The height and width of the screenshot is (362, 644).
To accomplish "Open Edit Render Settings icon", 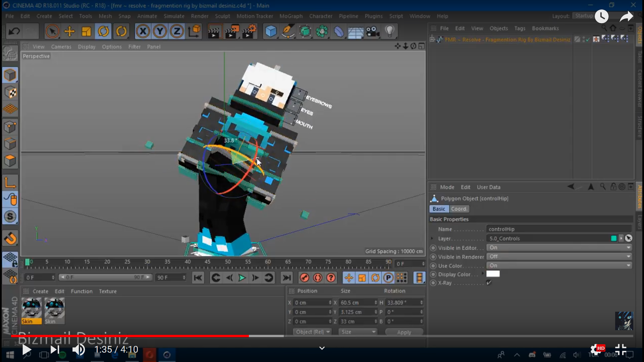I will [x=249, y=32].
